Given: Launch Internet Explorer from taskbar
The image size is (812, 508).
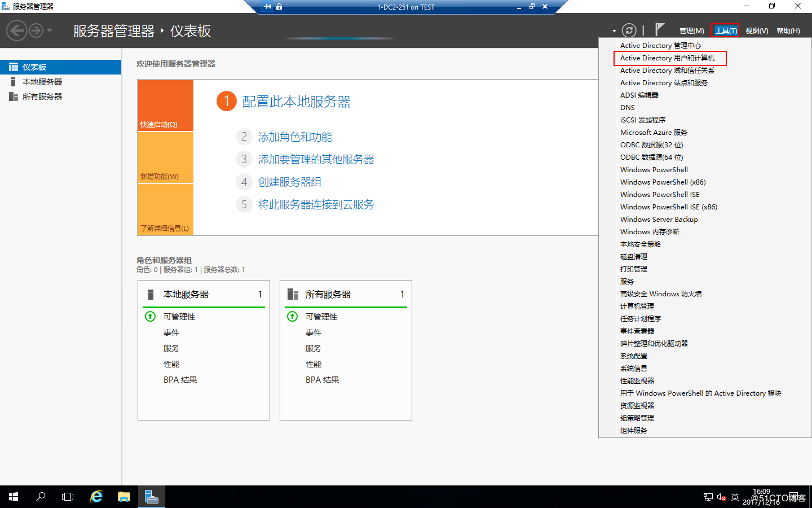Looking at the screenshot, I should (96, 497).
